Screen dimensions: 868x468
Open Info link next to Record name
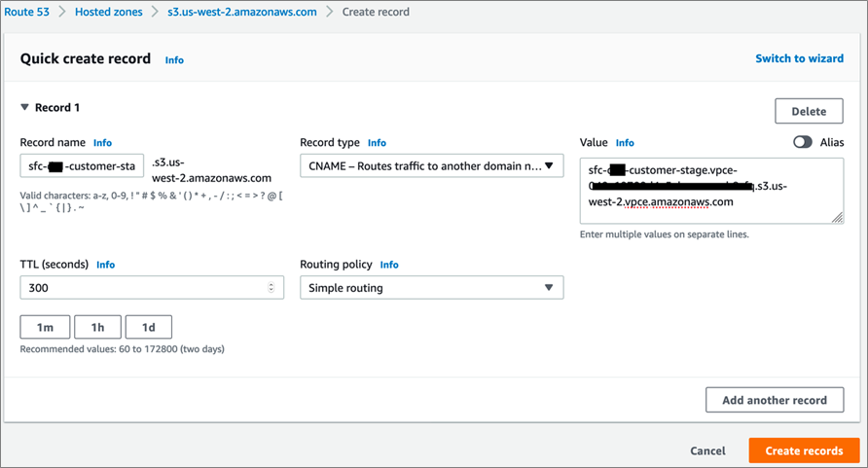102,143
